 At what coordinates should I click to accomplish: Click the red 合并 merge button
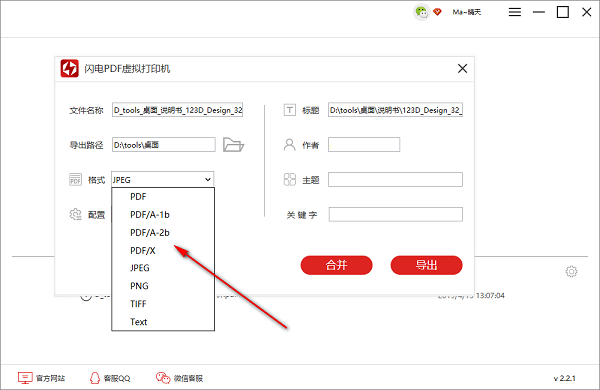336,265
